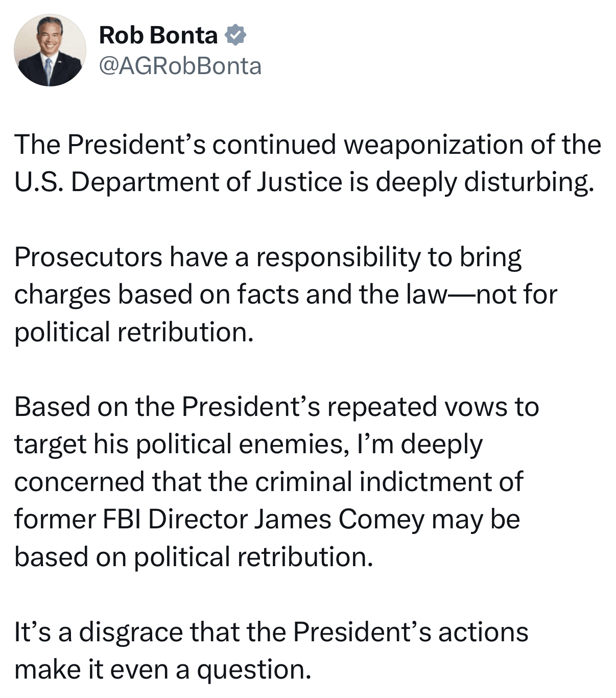The width and height of the screenshot is (616, 698).
Task: Click the line "political retribution." ending the second paragraph
Action: tap(134, 332)
